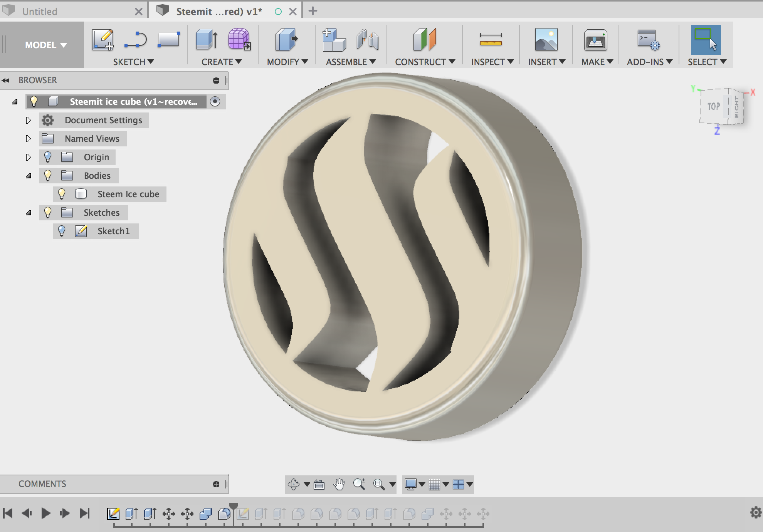Select the highlighted Sketch feature at timeline start
This screenshot has height=532, width=763.
[113, 514]
